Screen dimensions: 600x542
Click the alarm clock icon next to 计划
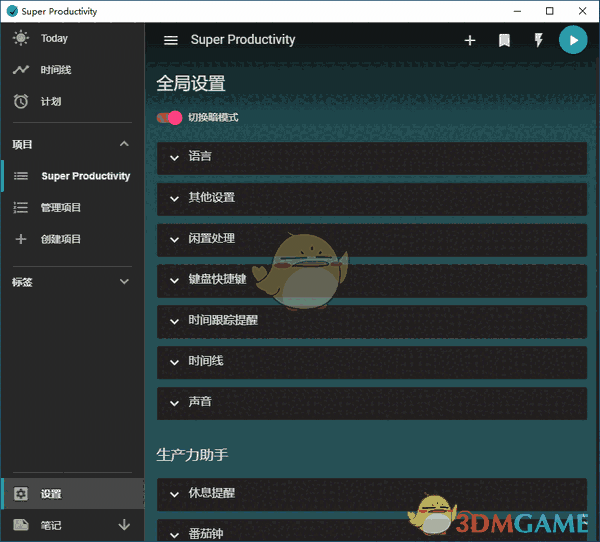(21, 101)
